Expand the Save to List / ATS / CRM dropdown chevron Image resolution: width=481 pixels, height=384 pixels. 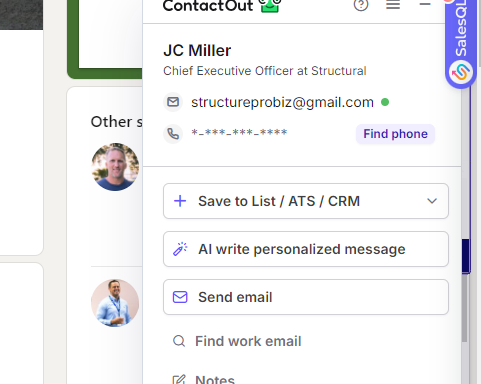coord(432,201)
